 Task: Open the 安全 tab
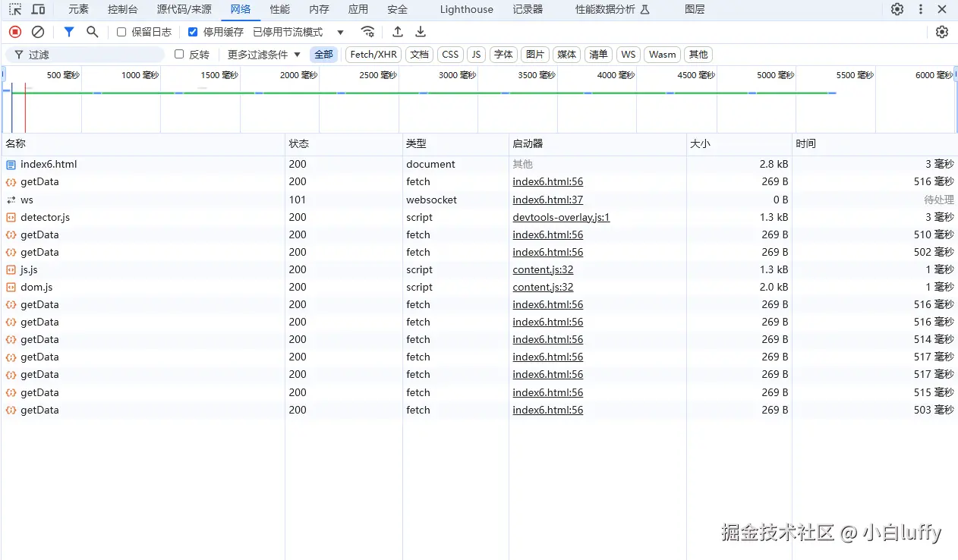point(397,10)
